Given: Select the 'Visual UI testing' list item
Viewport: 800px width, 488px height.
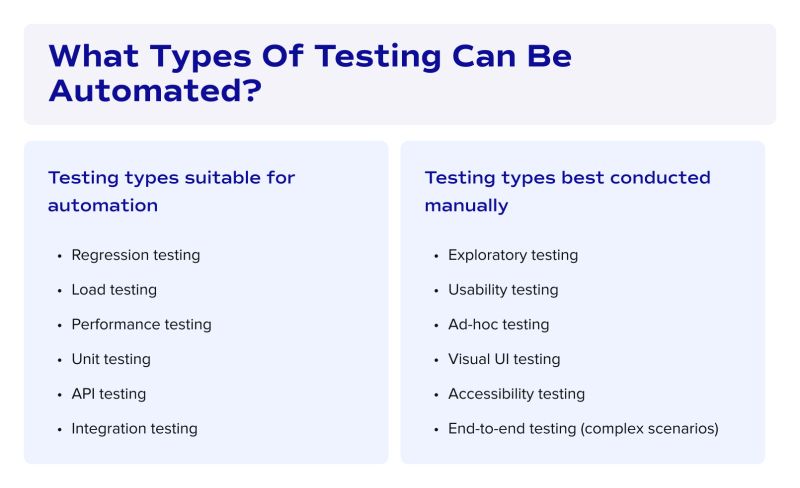Looking at the screenshot, I should (504, 359).
